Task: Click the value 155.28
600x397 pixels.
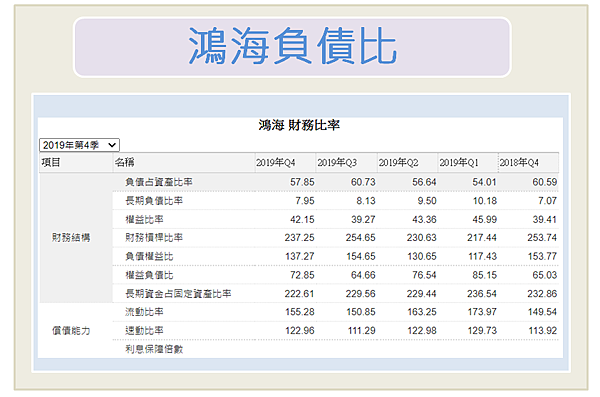Action: click(x=300, y=312)
